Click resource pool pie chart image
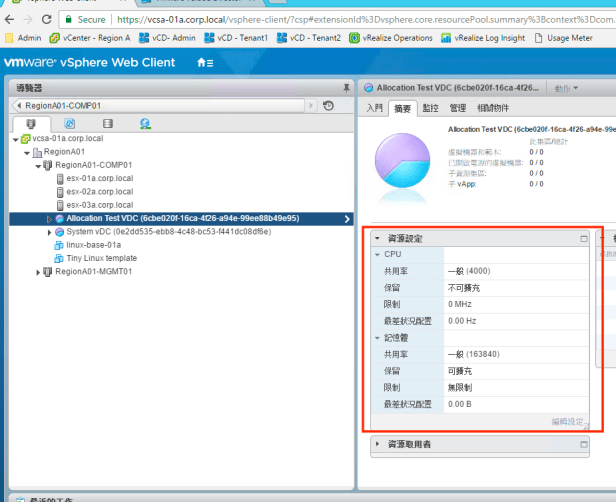Image resolution: width=616 pixels, height=502 pixels. (x=402, y=161)
